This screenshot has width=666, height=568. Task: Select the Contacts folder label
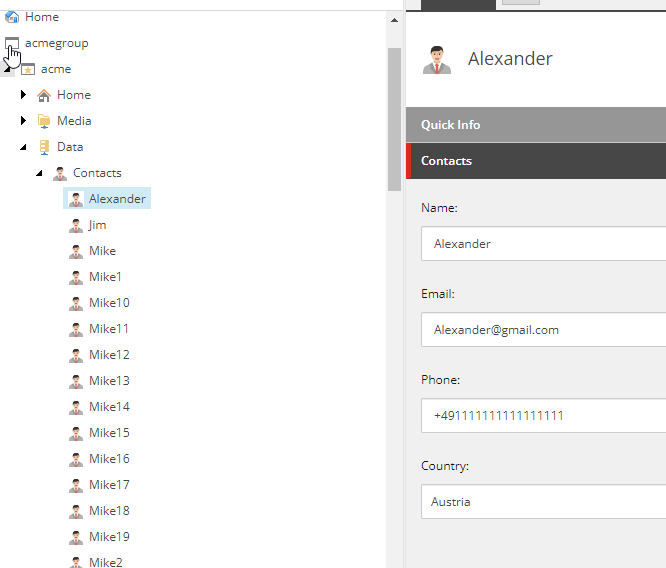tap(97, 173)
